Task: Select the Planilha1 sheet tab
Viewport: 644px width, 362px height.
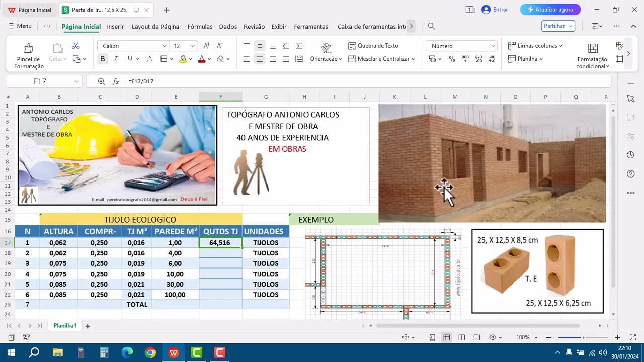Action: pos(65,326)
